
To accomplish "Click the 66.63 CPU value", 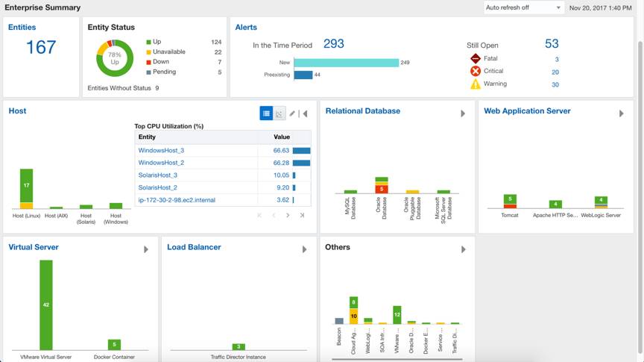I will click(281, 151).
